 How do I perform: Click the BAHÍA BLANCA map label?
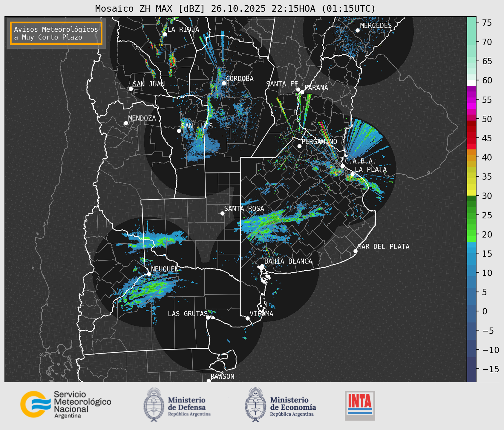click(x=288, y=261)
